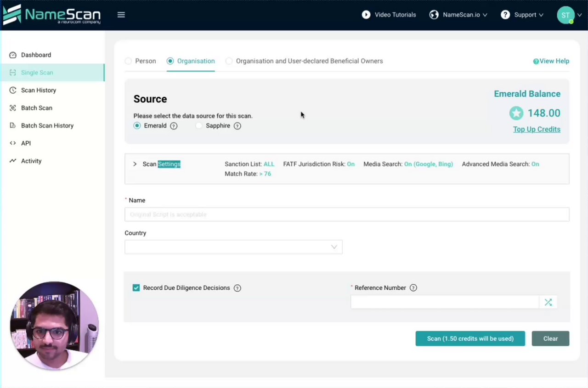
Task: Click the help icon next to Sapphire
Action: click(237, 126)
